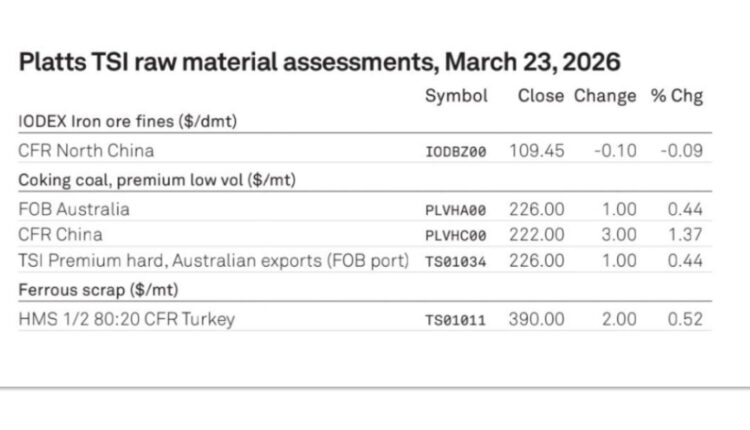Screen dimensions: 750x430
Task: Click the PLVHA00 symbol code
Action: pos(456,210)
